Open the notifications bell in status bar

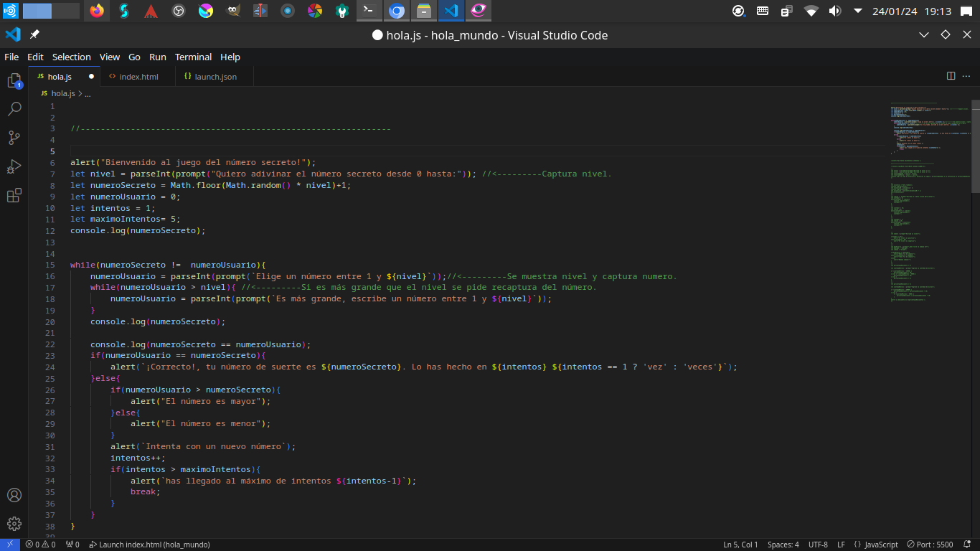pyautogui.click(x=967, y=545)
